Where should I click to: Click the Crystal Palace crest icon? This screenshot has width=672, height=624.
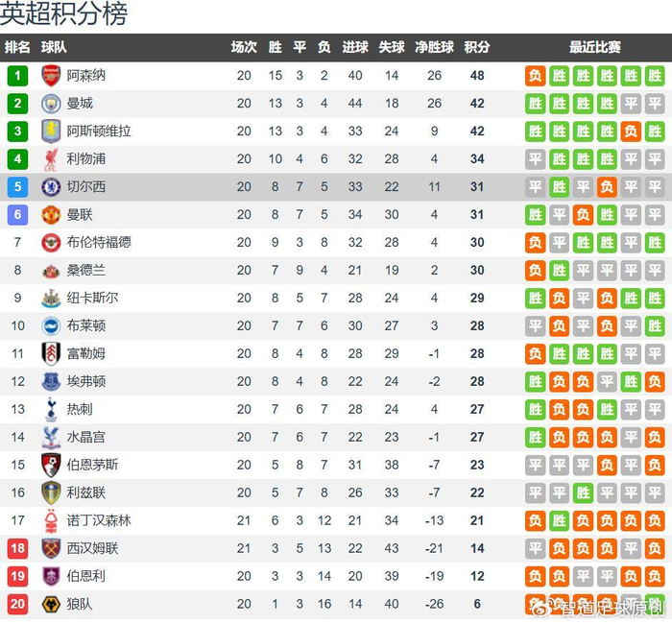pos(51,438)
